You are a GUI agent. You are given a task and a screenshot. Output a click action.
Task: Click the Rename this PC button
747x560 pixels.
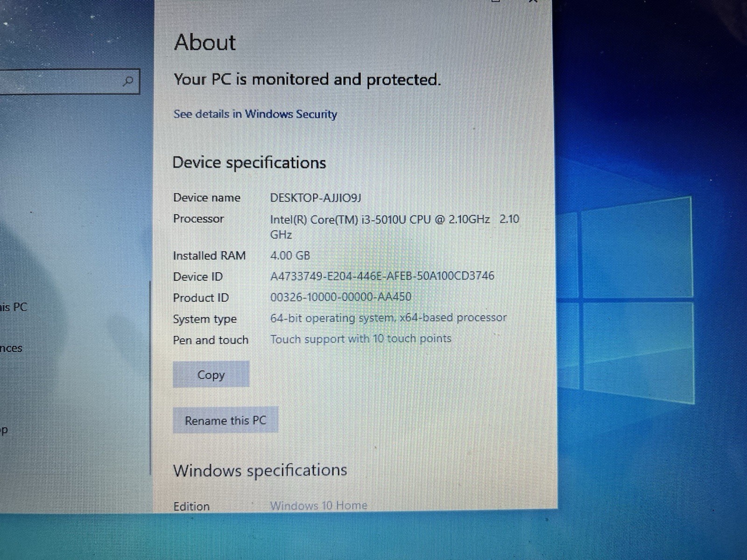pyautogui.click(x=226, y=420)
